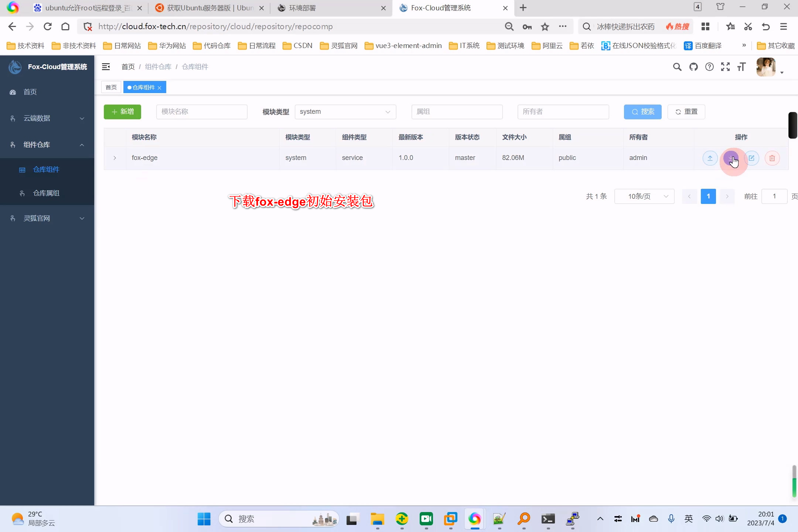This screenshot has width=798, height=532.
Task: Click the 重置 button
Action: point(686,112)
